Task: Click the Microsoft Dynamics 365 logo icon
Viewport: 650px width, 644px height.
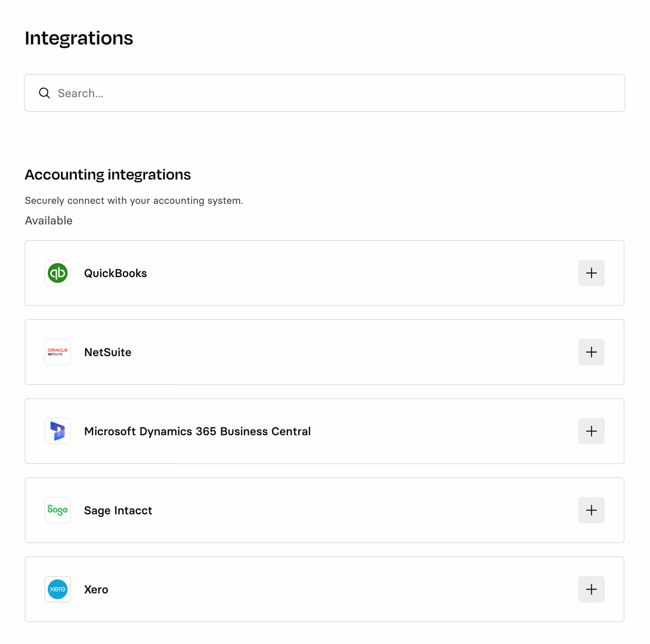Action: click(x=58, y=431)
